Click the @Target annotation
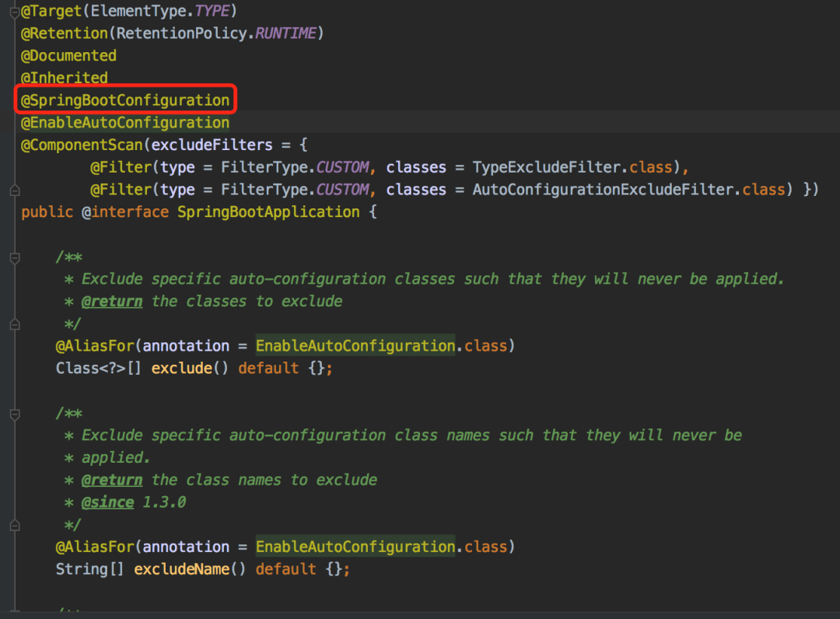 (x=51, y=11)
